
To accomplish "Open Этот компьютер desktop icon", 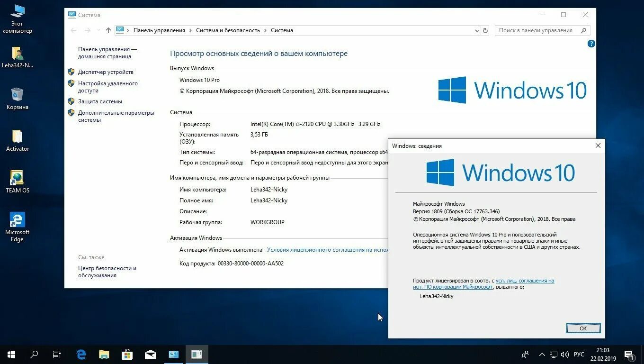I will [x=18, y=19].
